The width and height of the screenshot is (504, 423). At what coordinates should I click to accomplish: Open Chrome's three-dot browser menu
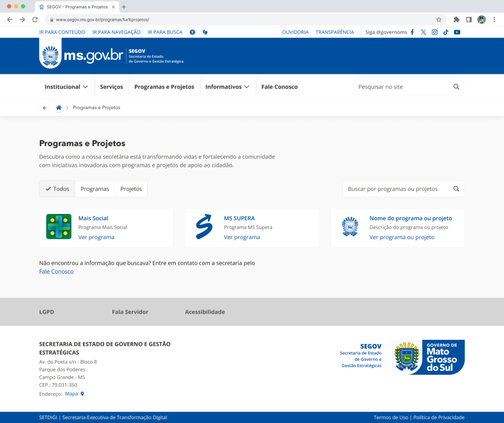[x=494, y=20]
